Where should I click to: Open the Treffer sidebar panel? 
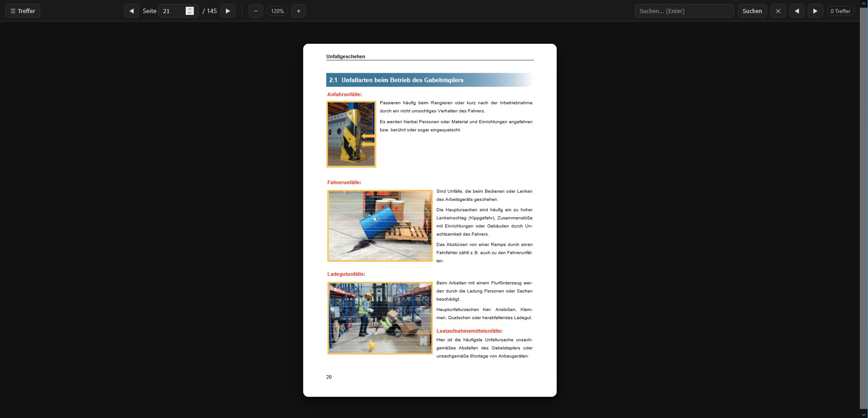click(23, 11)
